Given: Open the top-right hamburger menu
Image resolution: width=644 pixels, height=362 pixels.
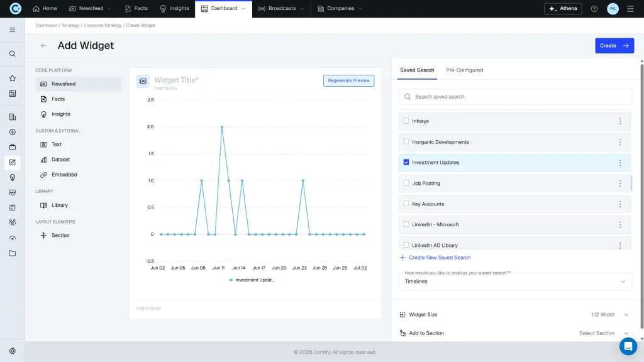Looking at the screenshot, I should [630, 9].
